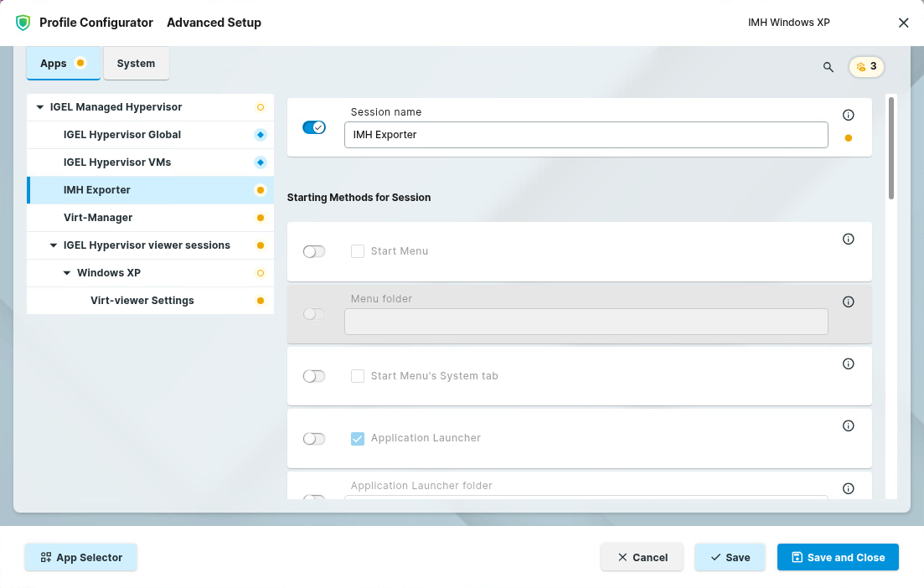Open the App Selector

[80, 557]
